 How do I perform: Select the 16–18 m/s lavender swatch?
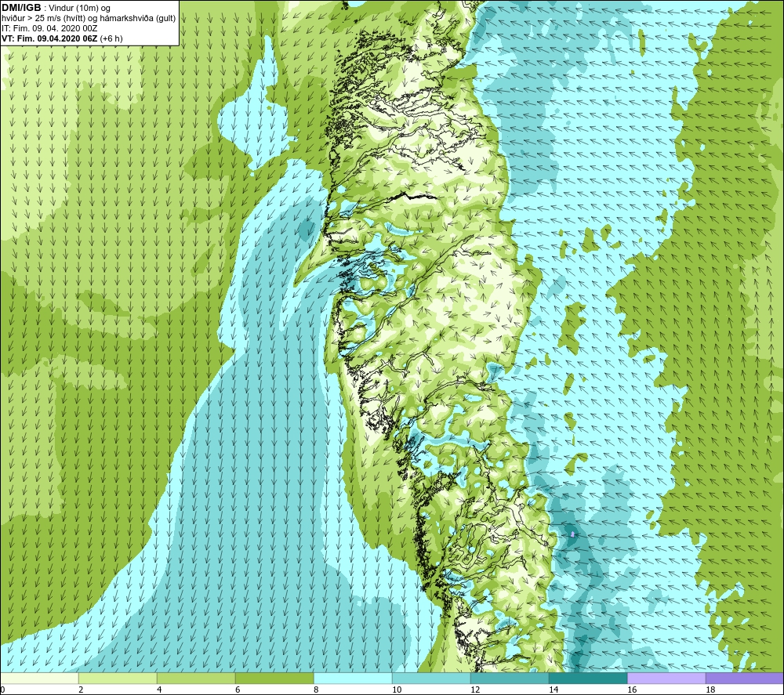666,678
